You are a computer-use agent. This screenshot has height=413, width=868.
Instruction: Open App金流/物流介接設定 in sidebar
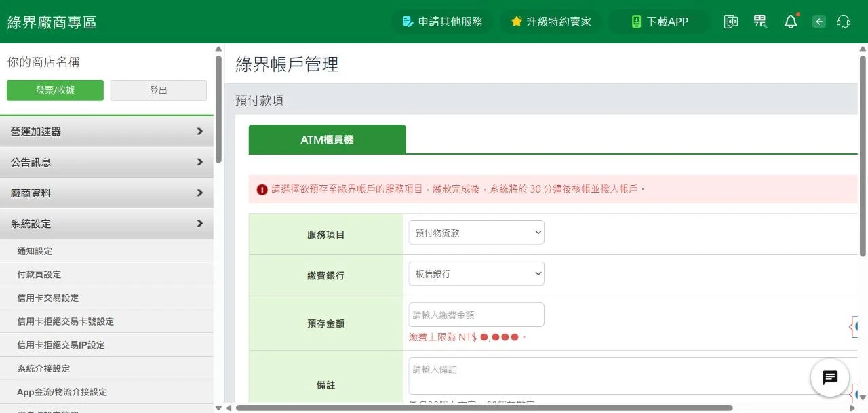pos(106,392)
